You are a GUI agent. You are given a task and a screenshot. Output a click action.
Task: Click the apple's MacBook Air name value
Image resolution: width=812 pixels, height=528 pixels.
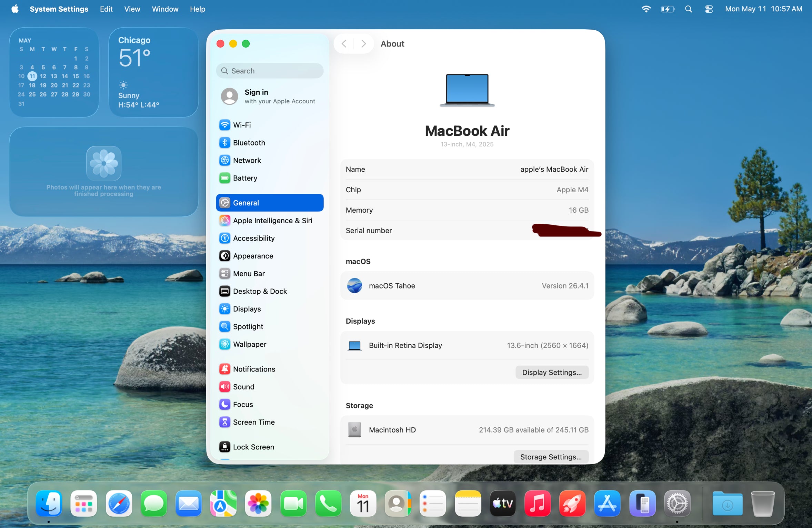(x=554, y=169)
